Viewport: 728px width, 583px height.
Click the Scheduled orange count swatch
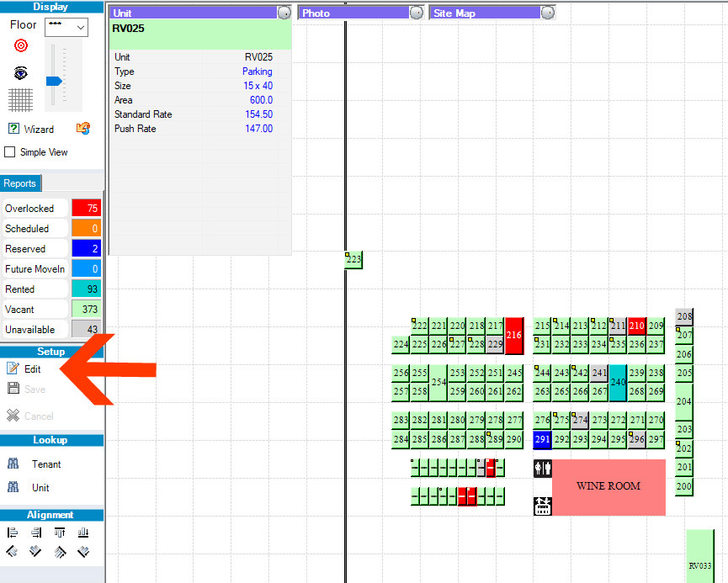[87, 228]
